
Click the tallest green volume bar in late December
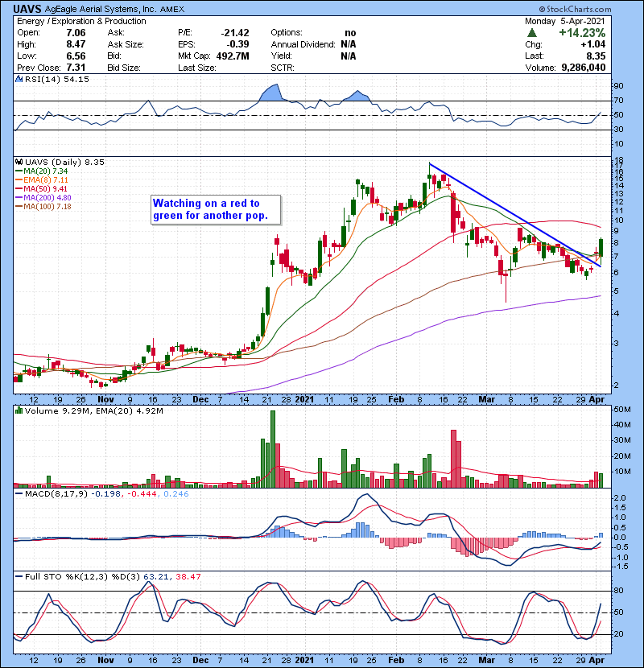(273, 449)
